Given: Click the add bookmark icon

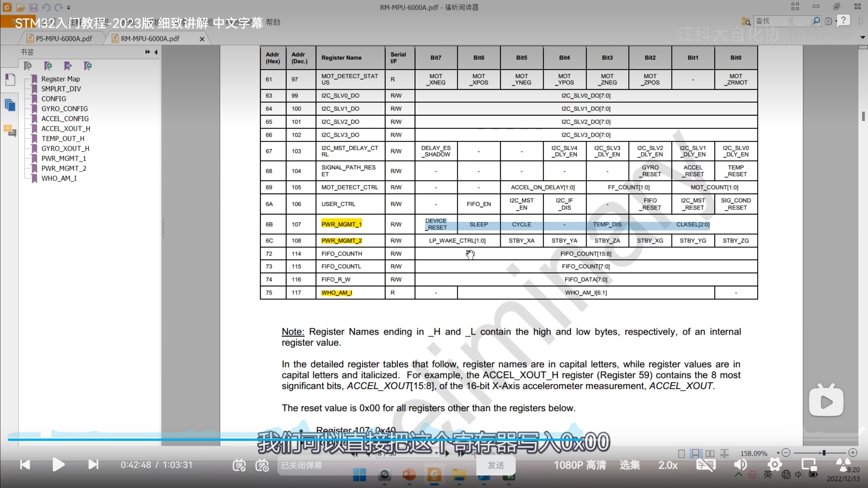Looking at the screenshot, I should (48, 66).
